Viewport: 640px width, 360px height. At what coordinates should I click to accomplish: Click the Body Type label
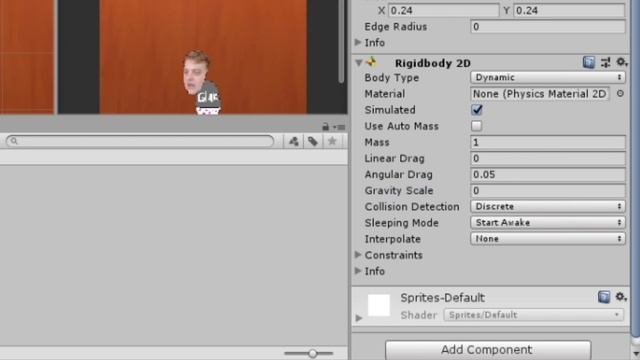pyautogui.click(x=391, y=78)
